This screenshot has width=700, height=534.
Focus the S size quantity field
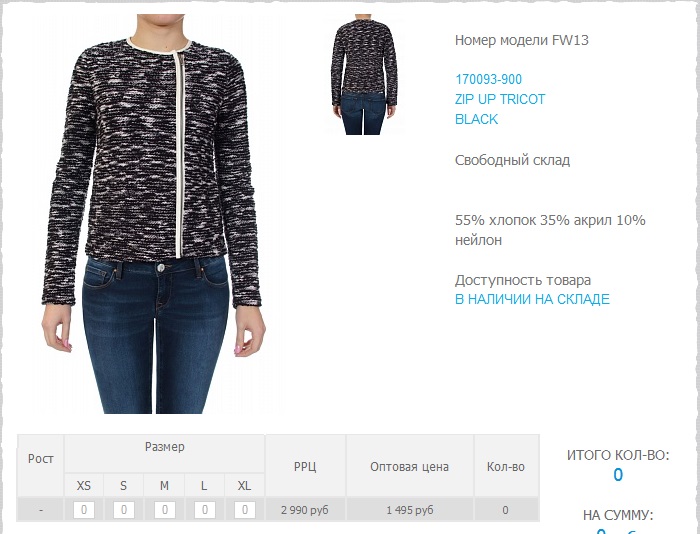coord(124,510)
